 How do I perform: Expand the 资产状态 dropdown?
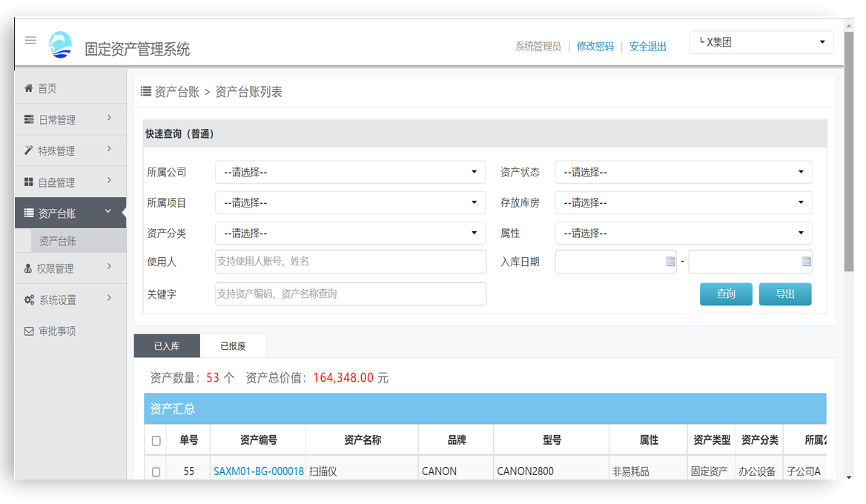point(683,172)
